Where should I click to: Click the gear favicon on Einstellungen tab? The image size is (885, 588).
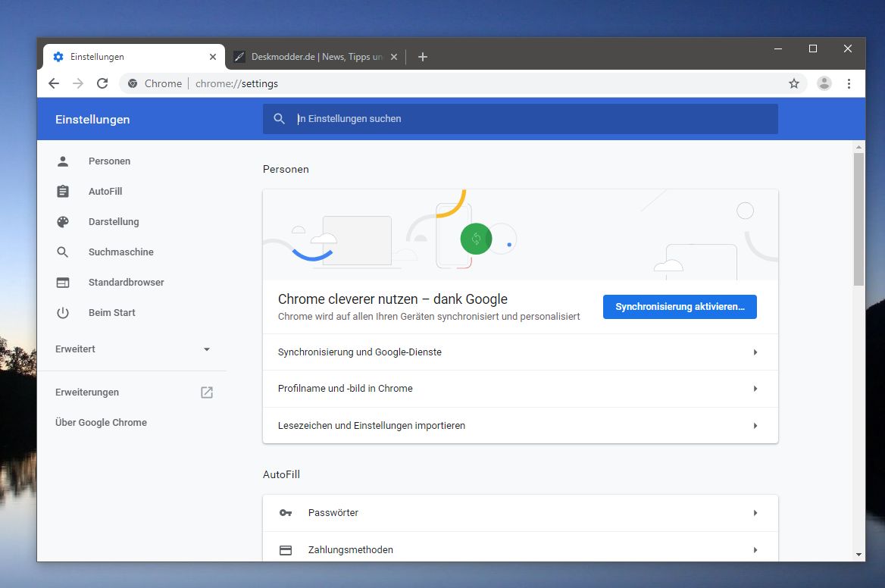(58, 56)
